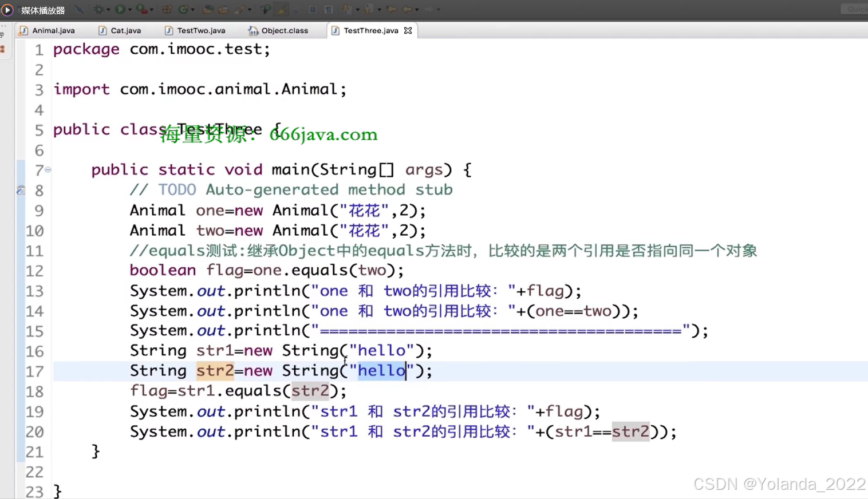The width and height of the screenshot is (868, 499).
Task: Switch to the TestTwo.java tab
Action: [195, 30]
